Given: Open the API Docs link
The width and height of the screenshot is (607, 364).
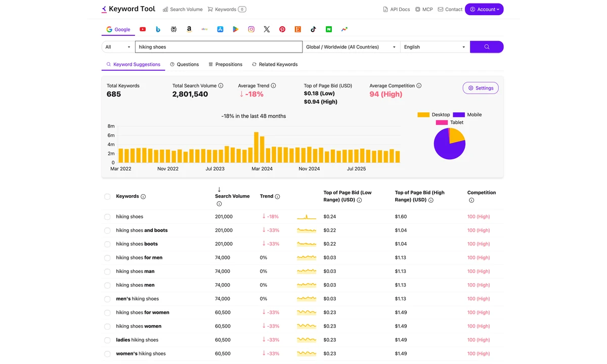Looking at the screenshot, I should click(397, 9).
